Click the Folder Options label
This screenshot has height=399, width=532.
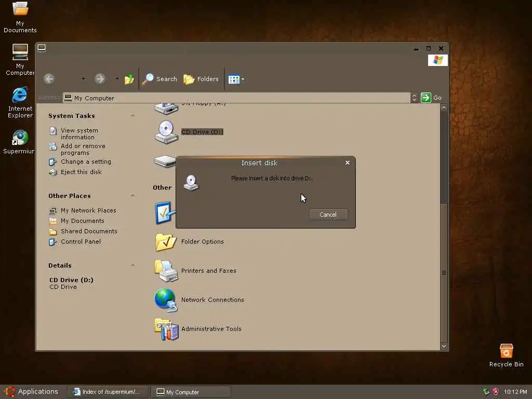tap(203, 242)
